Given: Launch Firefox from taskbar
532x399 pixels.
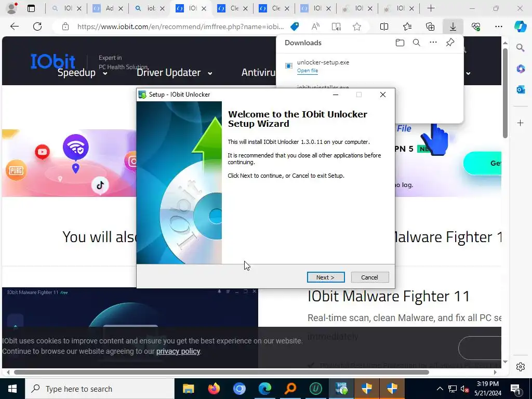Looking at the screenshot, I should (214, 389).
